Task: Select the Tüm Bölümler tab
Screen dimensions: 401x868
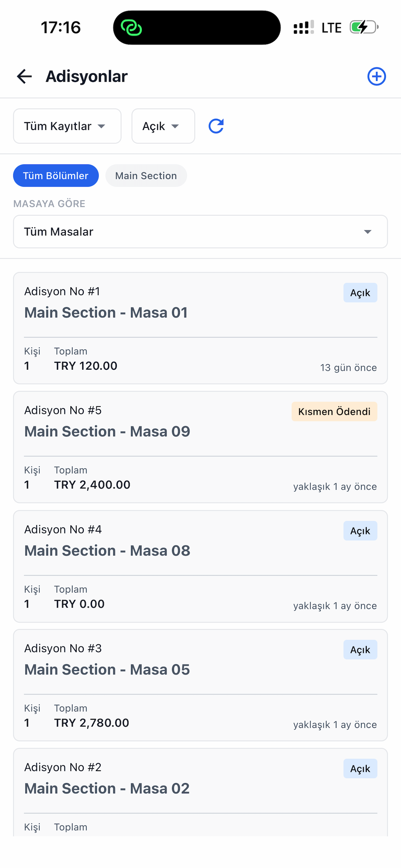Action: tap(56, 176)
